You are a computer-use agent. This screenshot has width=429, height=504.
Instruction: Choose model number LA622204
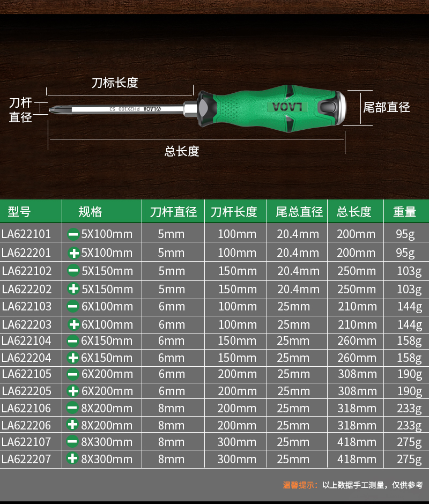point(26,358)
